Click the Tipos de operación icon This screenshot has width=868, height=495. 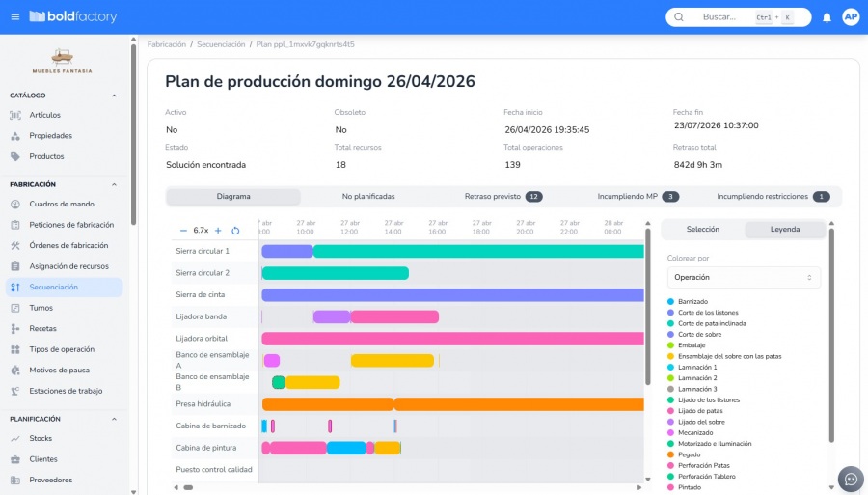coord(15,349)
